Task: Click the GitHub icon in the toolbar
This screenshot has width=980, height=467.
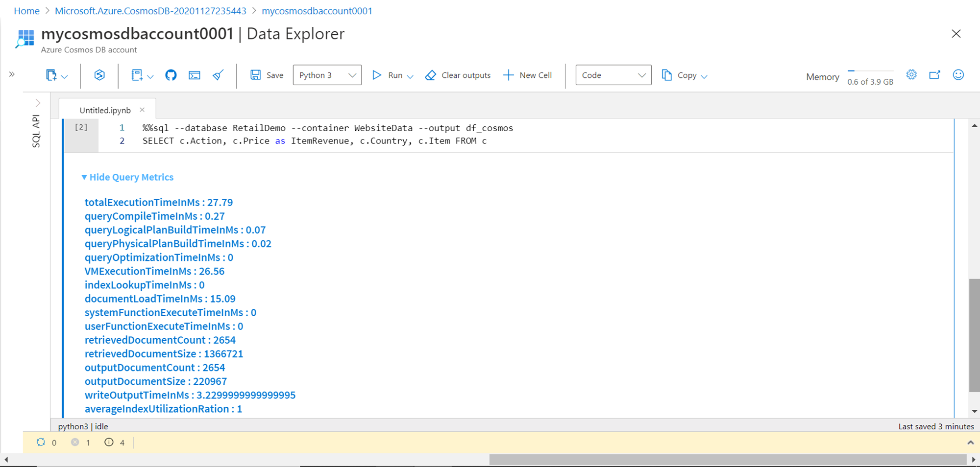Action: point(171,75)
